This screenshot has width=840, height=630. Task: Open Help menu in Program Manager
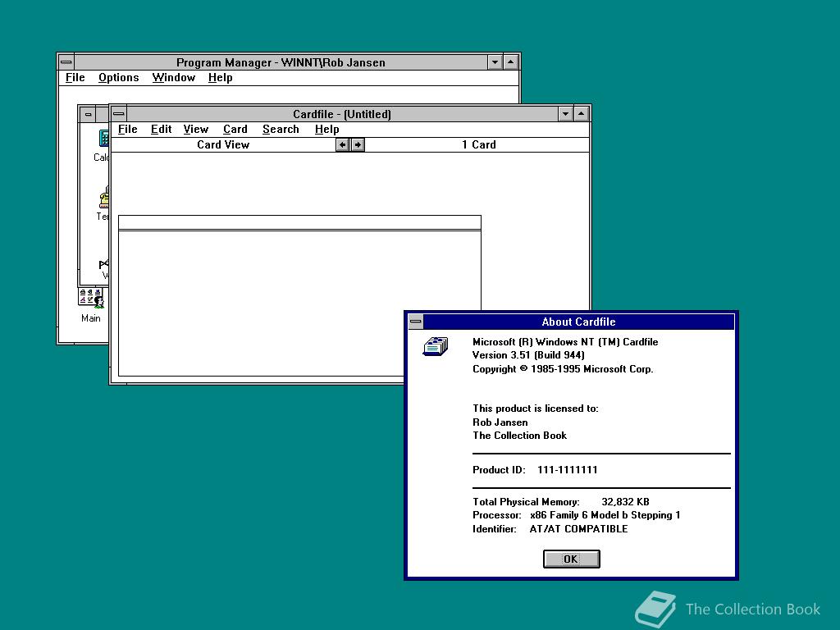(220, 78)
